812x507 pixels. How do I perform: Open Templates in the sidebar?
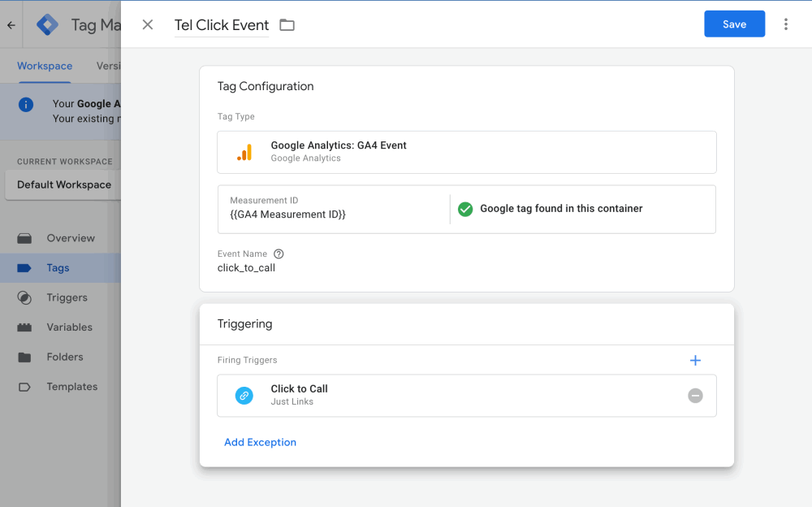pyautogui.click(x=60, y=387)
